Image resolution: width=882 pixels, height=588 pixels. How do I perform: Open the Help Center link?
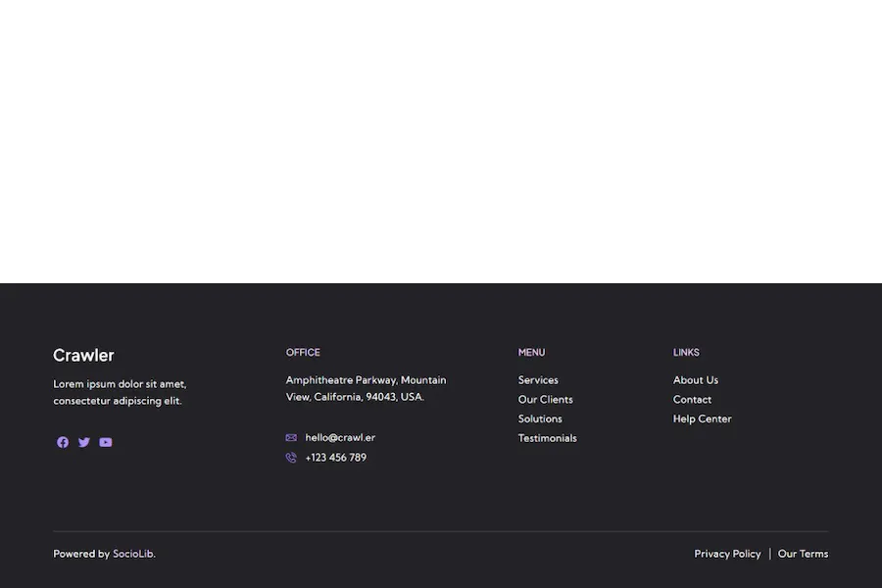coord(702,418)
